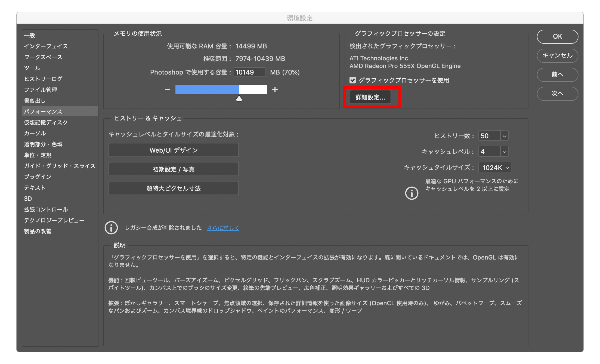The width and height of the screenshot is (600, 364).
Task: Select 一般 in the preferences sidebar
Action: point(60,35)
